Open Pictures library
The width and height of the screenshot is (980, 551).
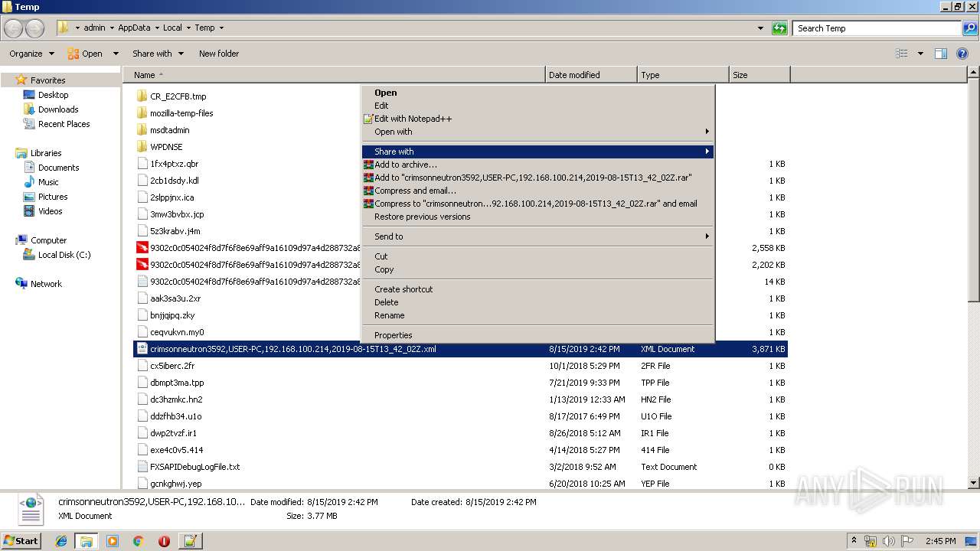coord(53,197)
